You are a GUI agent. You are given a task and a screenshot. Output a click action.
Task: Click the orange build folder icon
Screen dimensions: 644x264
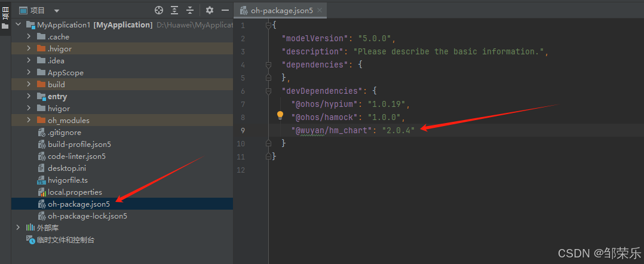pos(41,84)
